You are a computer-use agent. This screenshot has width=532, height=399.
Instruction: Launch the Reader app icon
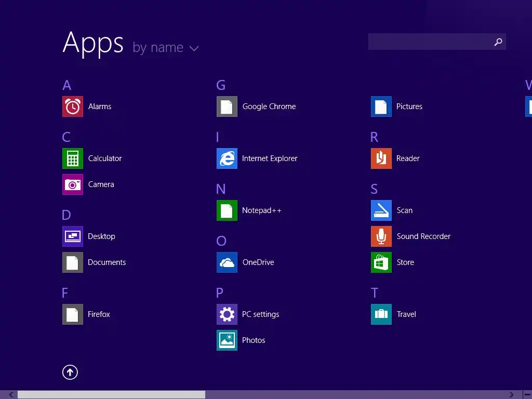click(381, 158)
